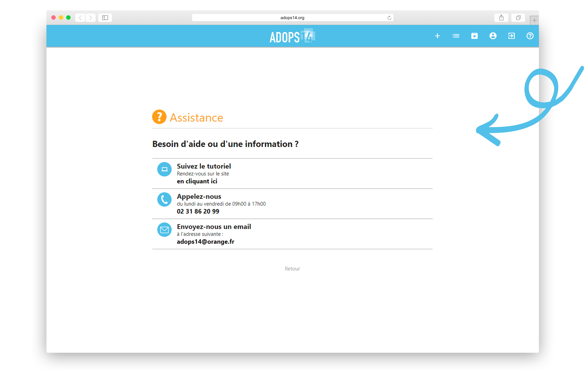Click the blue phone icon

coord(164,200)
